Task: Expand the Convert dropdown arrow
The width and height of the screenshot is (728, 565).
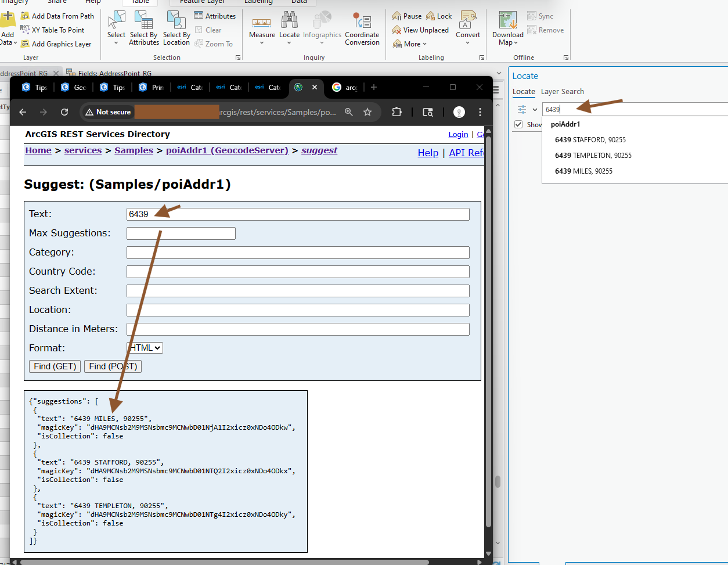Action: [468, 43]
